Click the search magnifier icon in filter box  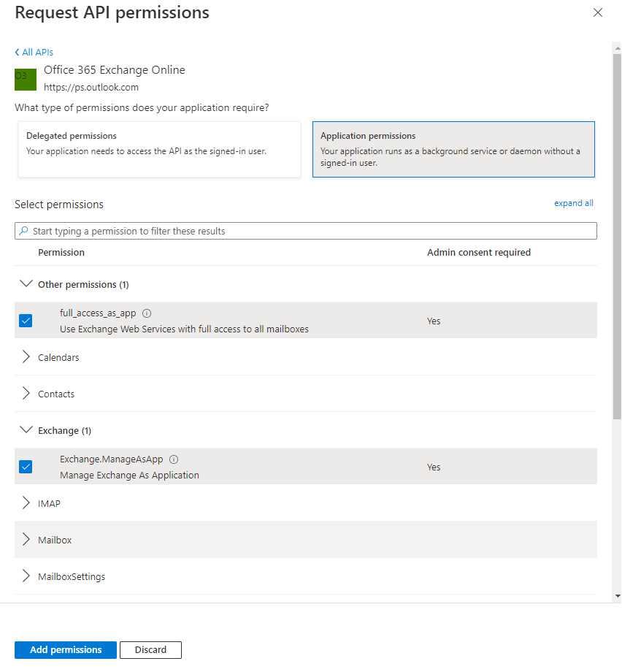(24, 231)
